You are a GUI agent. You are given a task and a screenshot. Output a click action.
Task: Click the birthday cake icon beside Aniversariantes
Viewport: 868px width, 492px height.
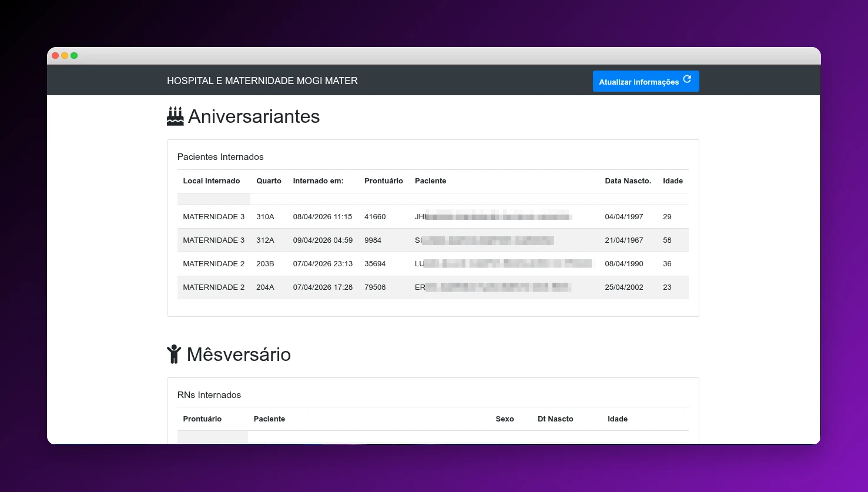175,116
